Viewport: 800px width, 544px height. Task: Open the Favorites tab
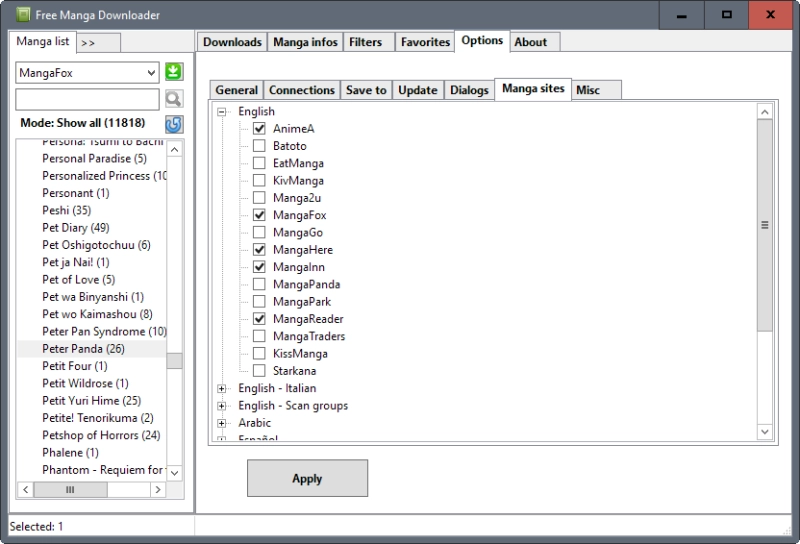coord(425,42)
